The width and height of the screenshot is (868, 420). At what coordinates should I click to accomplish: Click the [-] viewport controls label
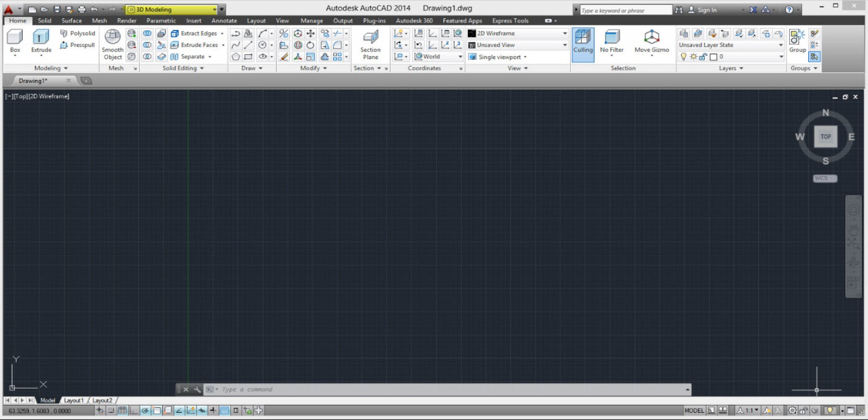tap(9, 96)
